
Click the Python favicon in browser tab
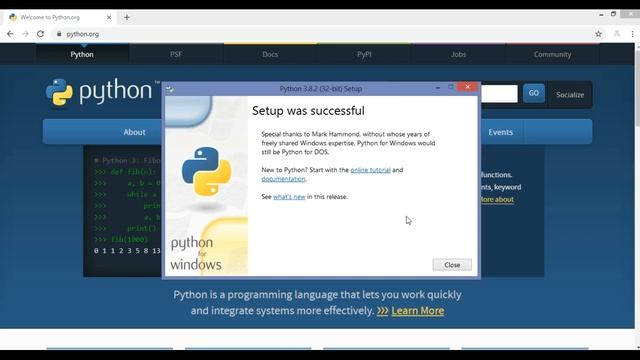tap(13, 17)
